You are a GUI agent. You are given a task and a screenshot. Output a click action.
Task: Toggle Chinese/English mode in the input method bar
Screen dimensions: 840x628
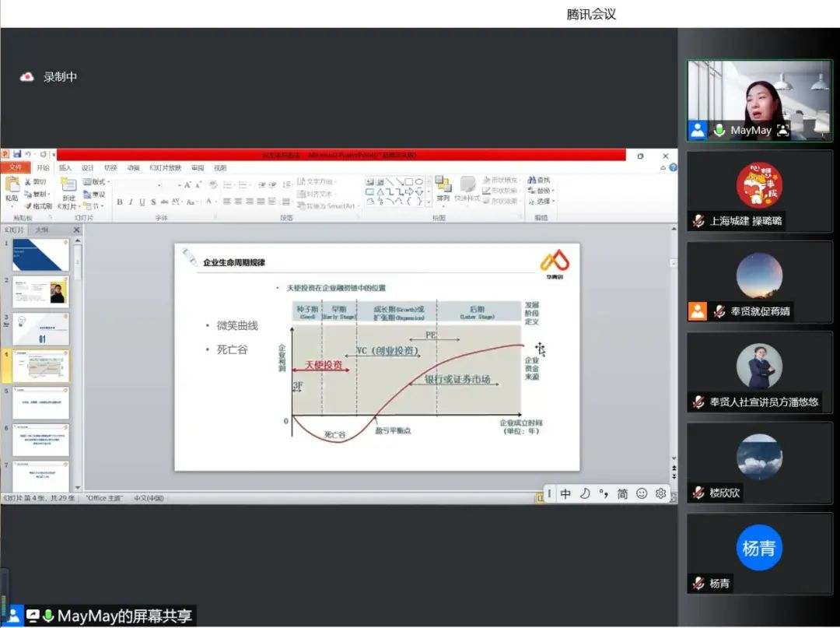(565, 493)
